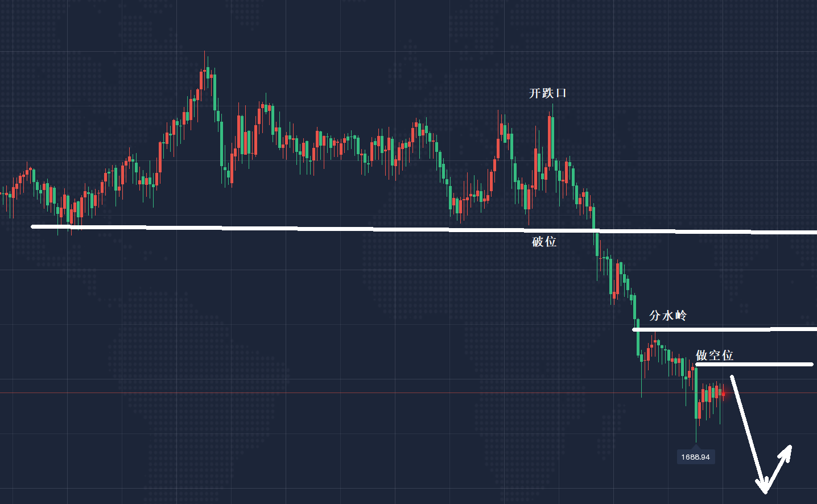Select the 做空位 text label
The image size is (817, 504).
[715, 356]
